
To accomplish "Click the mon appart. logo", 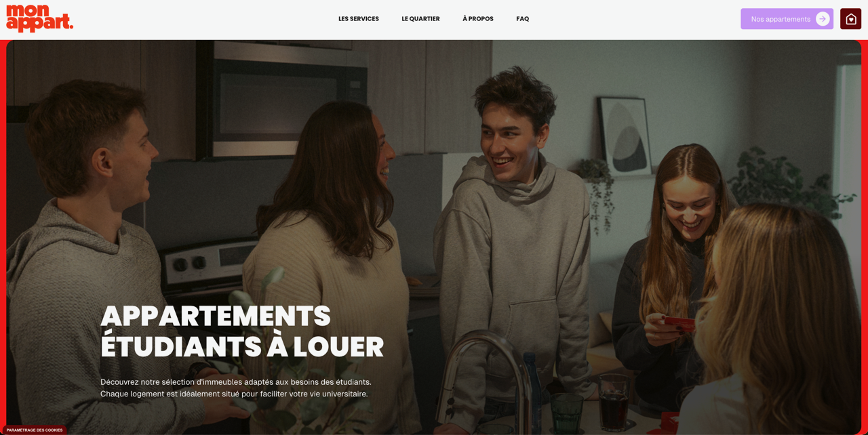I will coord(39,18).
